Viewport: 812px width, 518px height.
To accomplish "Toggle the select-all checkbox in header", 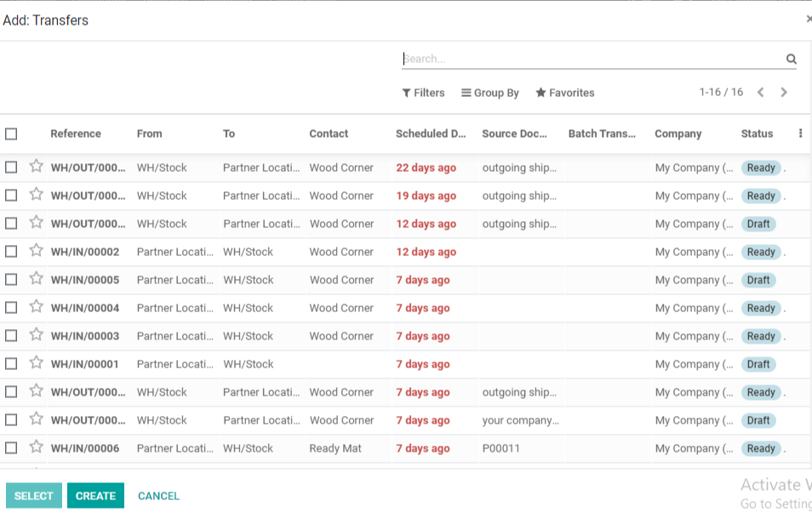I will coord(11,134).
